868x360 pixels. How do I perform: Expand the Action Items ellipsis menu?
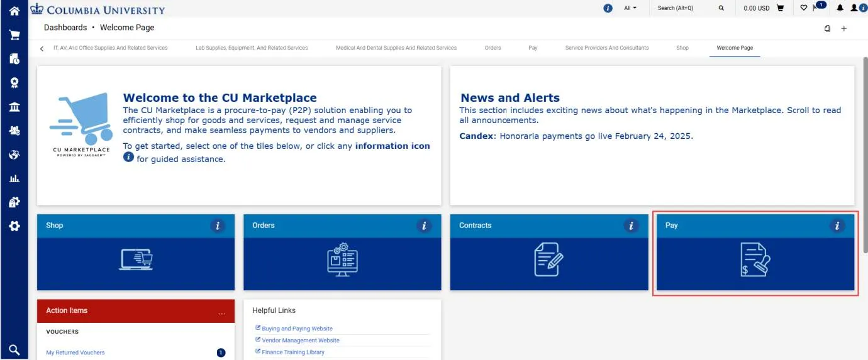tap(221, 312)
